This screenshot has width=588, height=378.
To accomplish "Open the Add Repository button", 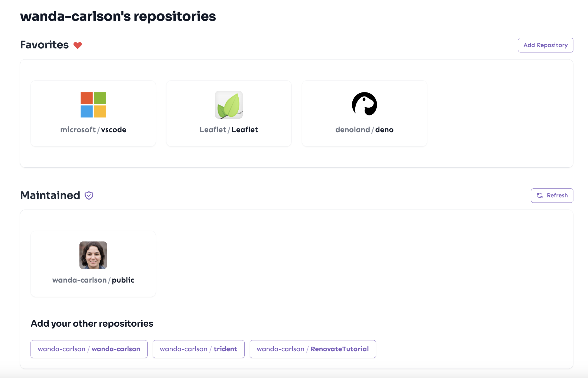I will click(546, 45).
